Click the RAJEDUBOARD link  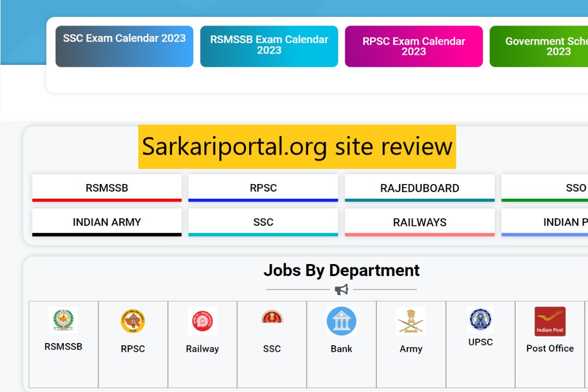click(x=420, y=187)
